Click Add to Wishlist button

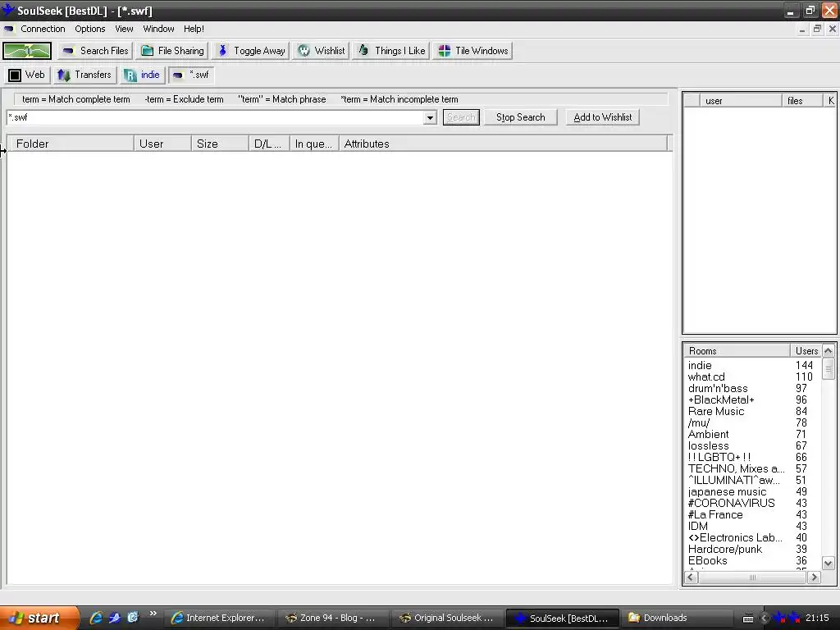[x=603, y=117]
